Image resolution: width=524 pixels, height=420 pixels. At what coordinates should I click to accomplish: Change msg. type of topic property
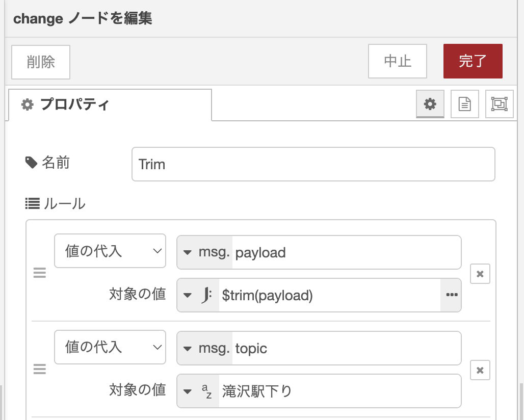(205, 349)
